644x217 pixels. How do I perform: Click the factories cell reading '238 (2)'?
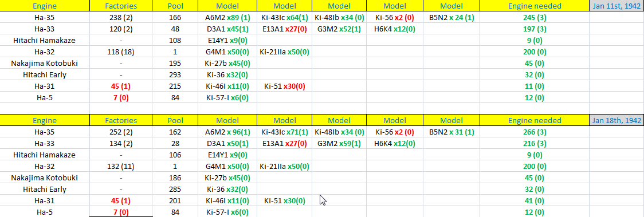pos(121,18)
